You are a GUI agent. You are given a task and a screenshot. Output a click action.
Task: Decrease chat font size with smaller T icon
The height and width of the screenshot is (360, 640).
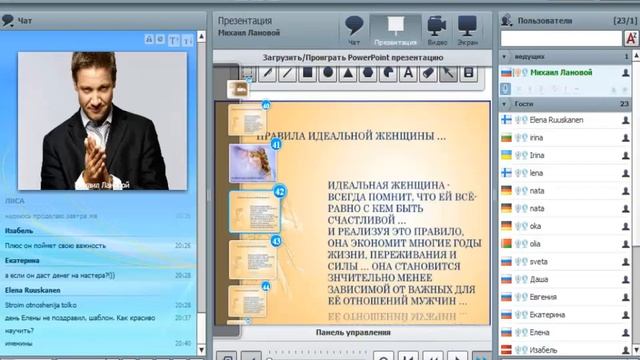[187, 40]
